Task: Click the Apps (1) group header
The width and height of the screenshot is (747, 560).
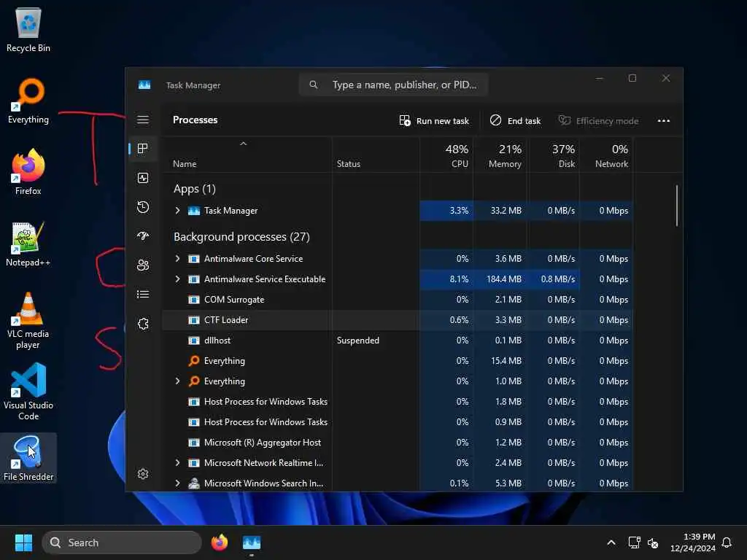Action: coord(194,189)
